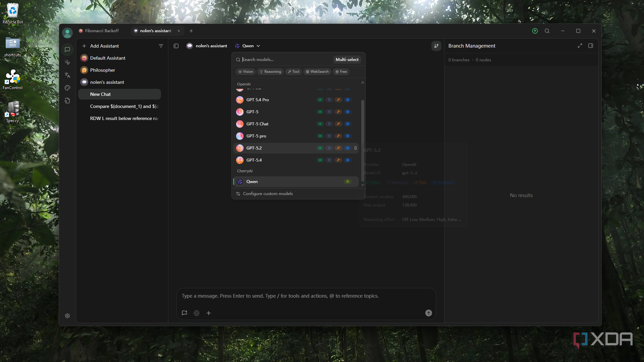This screenshot has height=362, width=644.
Task: Pick GPT-5 pro in the model list
Action: click(296, 136)
